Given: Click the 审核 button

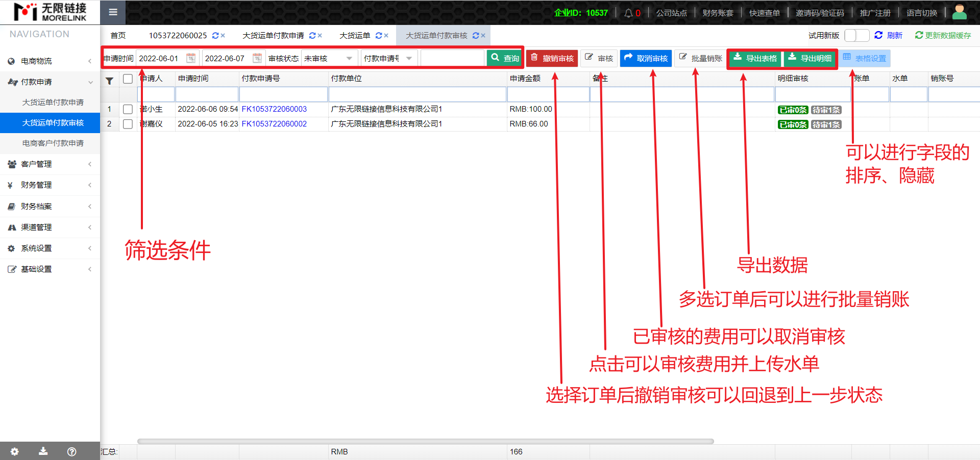Looking at the screenshot, I should (599, 58).
